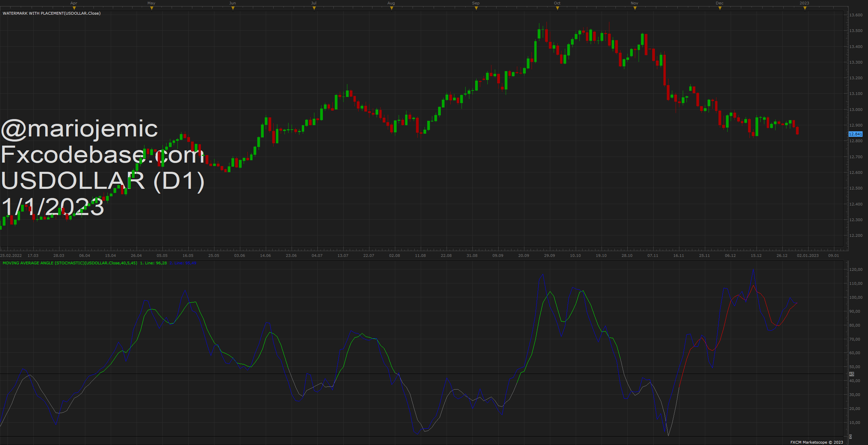This screenshot has width=868, height=445.
Task: Click the 100,00 indicator axis label
Action: tap(856, 297)
